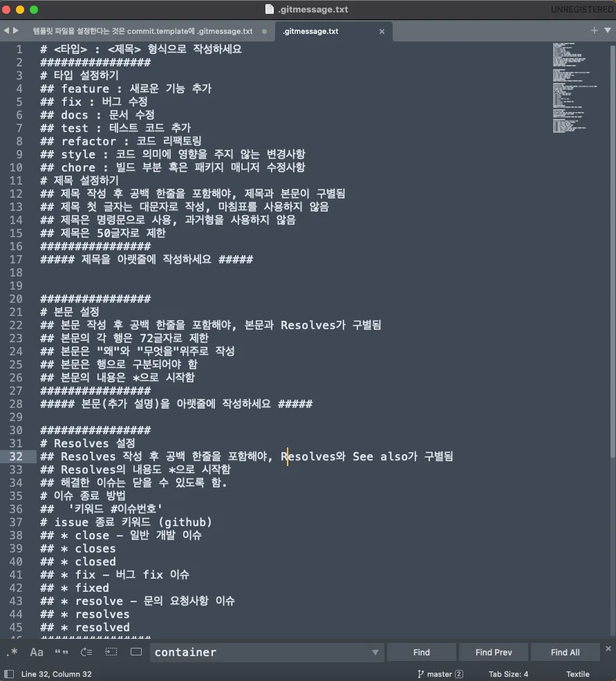Viewport: 616px width, 681px height.
Task: Toggle case sensitive search option
Action: [37, 652]
